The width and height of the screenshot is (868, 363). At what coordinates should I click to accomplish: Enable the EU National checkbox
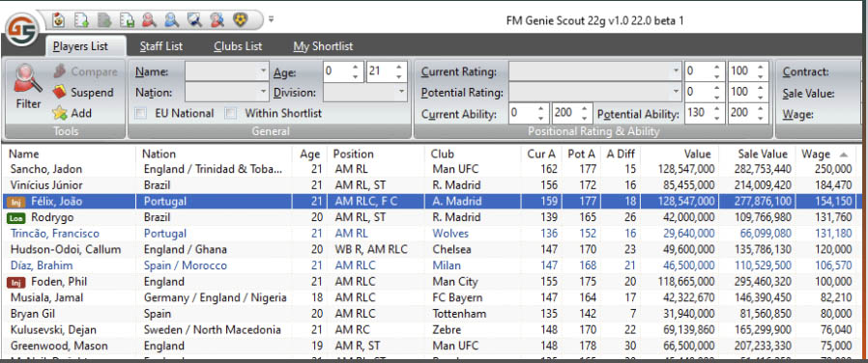[x=141, y=114]
